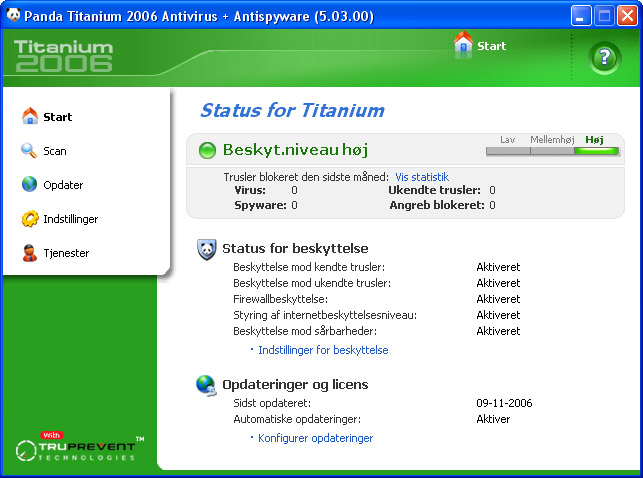The image size is (643, 478).
Task: Click the panda icon in the title bar
Action: [x=12, y=15]
